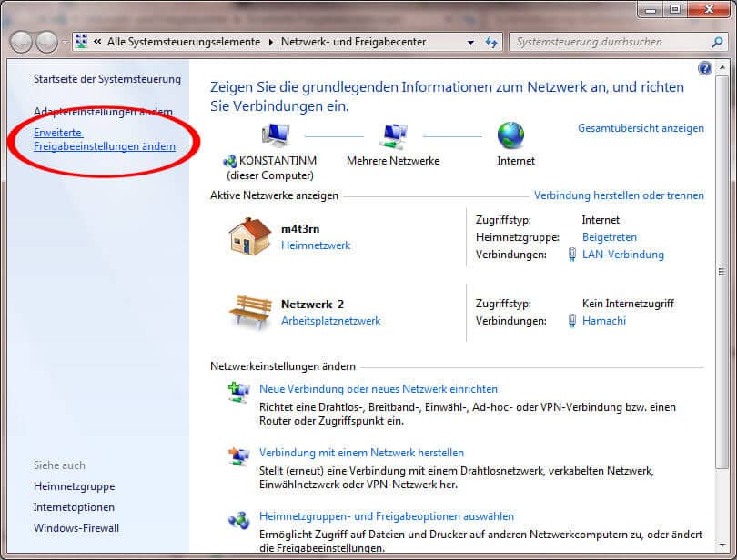Select the Heimnetzgruppen- und Freigabeoptionen icon
The width and height of the screenshot is (737, 560).
click(x=239, y=520)
